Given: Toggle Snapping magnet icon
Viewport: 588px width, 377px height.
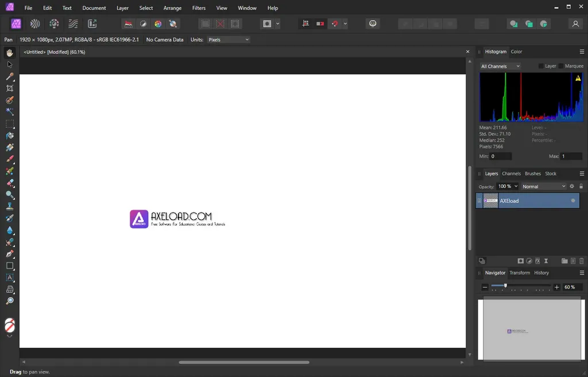Looking at the screenshot, I should pyautogui.click(x=335, y=24).
